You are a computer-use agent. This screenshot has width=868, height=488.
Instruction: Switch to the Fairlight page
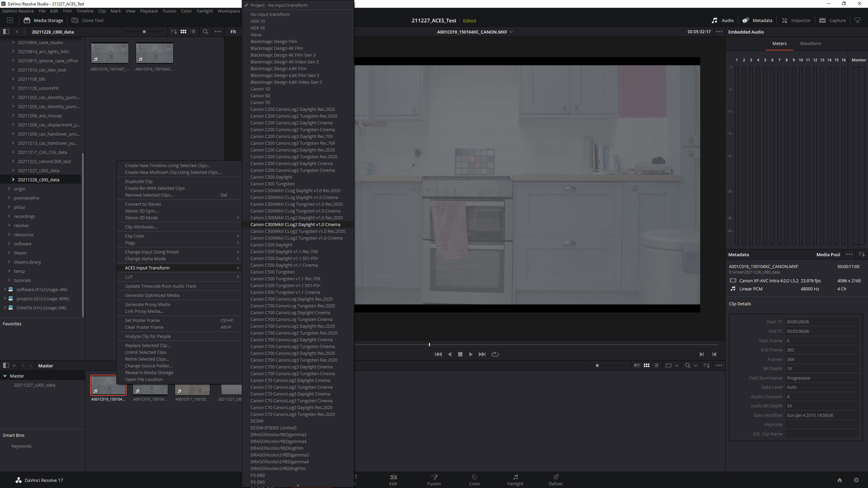pyautogui.click(x=515, y=480)
